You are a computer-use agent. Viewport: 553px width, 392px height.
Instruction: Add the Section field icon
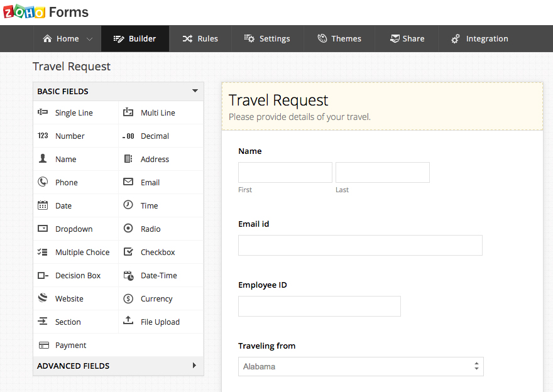coord(43,321)
